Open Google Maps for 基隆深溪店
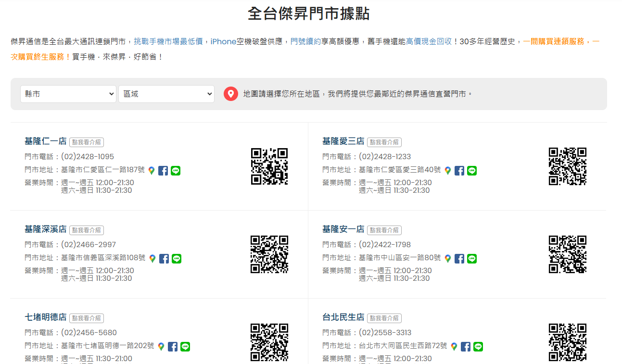 tap(152, 258)
